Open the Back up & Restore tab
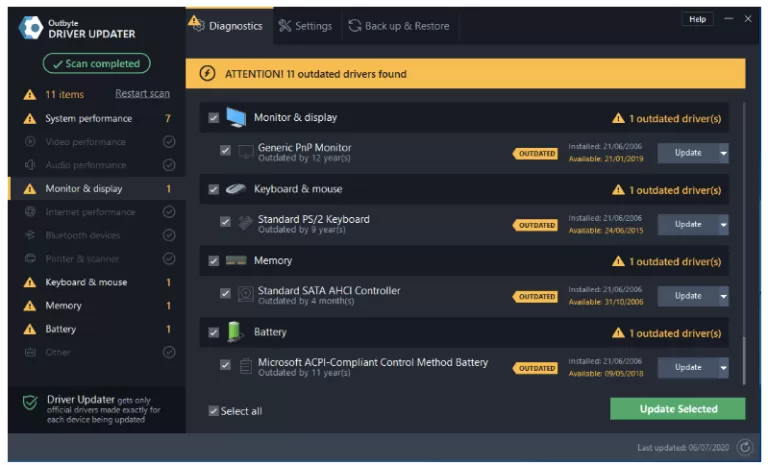 (x=399, y=26)
